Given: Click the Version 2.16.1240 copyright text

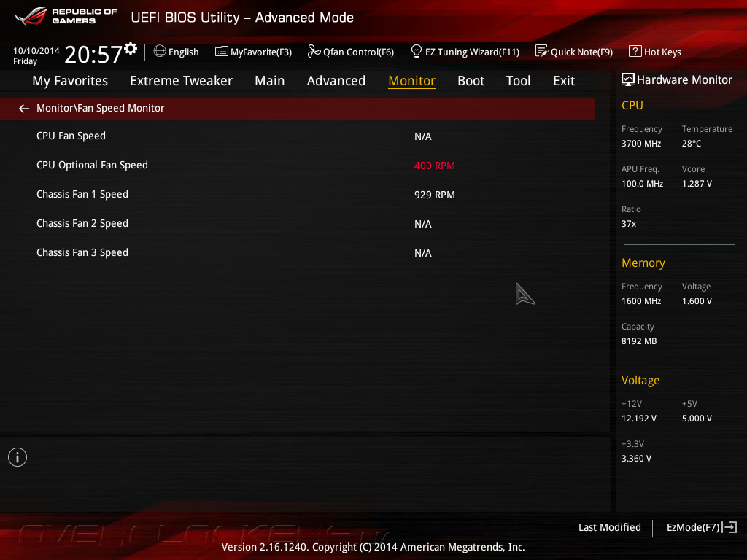Looking at the screenshot, I should tap(373, 547).
